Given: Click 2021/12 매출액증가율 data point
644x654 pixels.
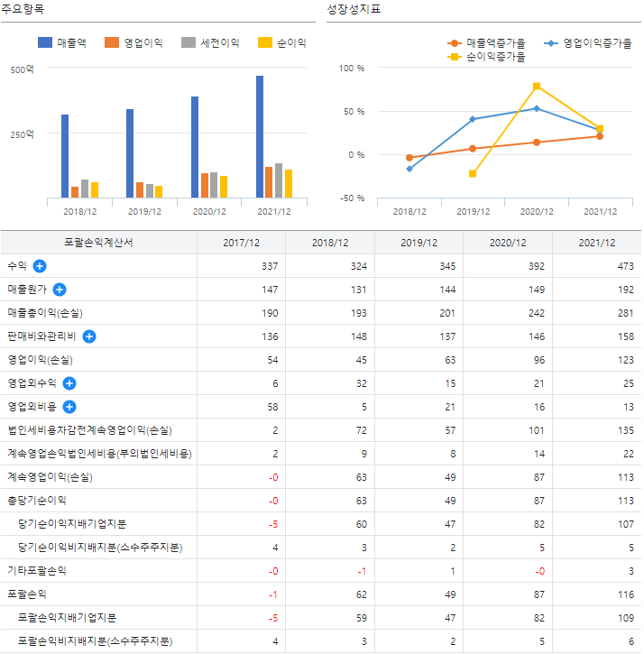Looking at the screenshot, I should pyautogui.click(x=600, y=136).
